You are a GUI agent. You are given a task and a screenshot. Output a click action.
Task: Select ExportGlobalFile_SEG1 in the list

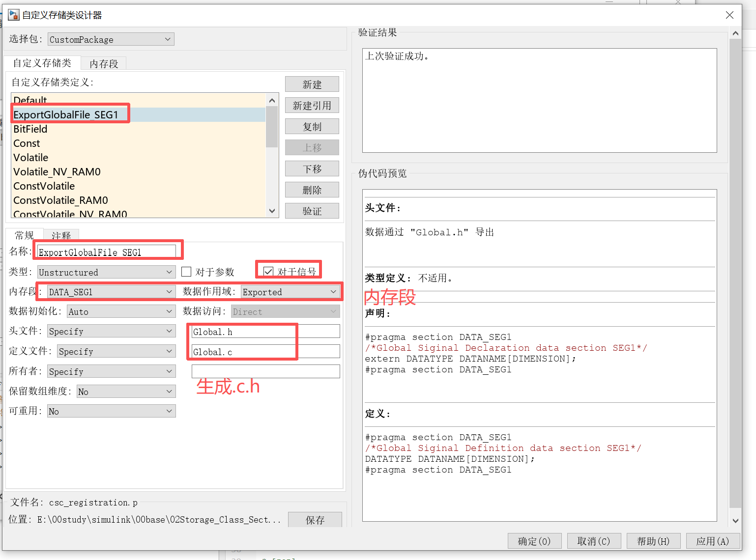pyautogui.click(x=138, y=115)
